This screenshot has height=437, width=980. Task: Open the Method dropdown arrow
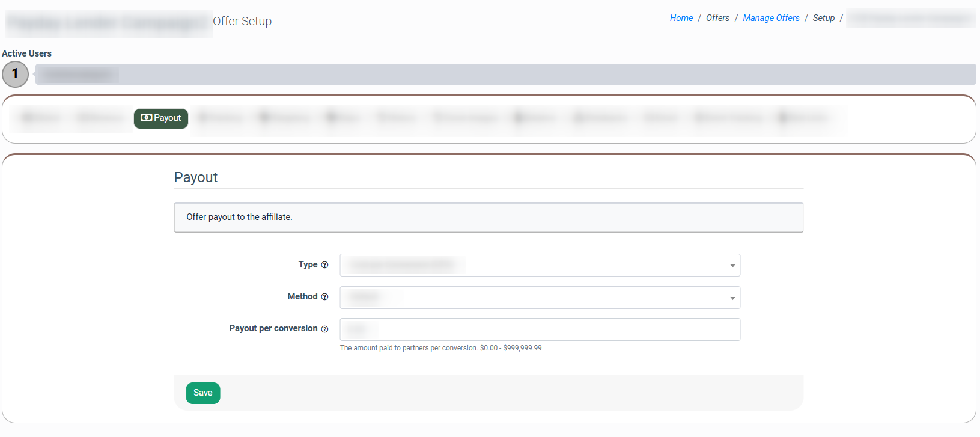[732, 298]
